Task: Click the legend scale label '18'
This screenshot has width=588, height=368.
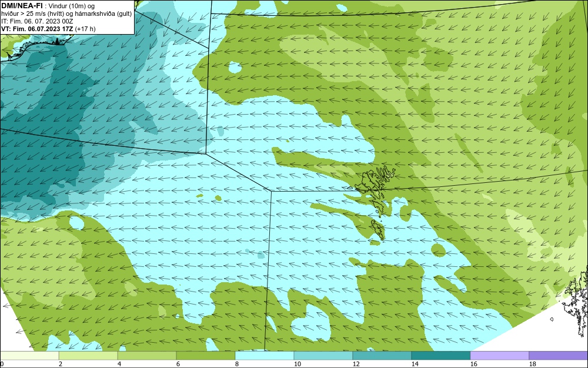Action: tap(533, 364)
